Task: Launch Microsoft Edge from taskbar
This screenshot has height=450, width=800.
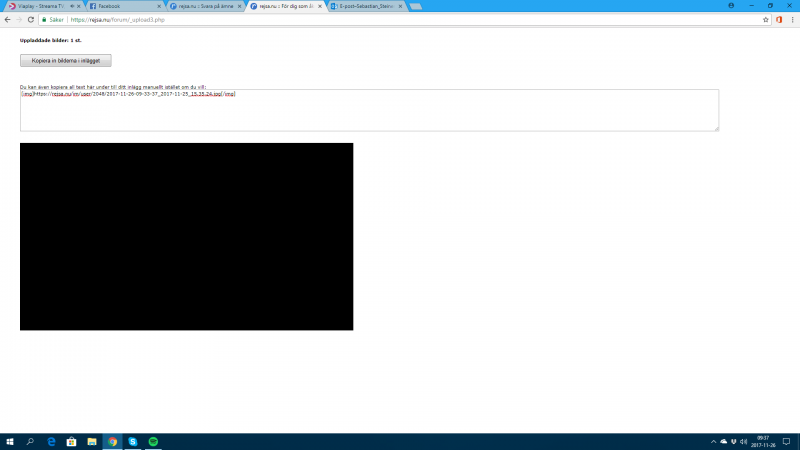Action: click(x=51, y=442)
